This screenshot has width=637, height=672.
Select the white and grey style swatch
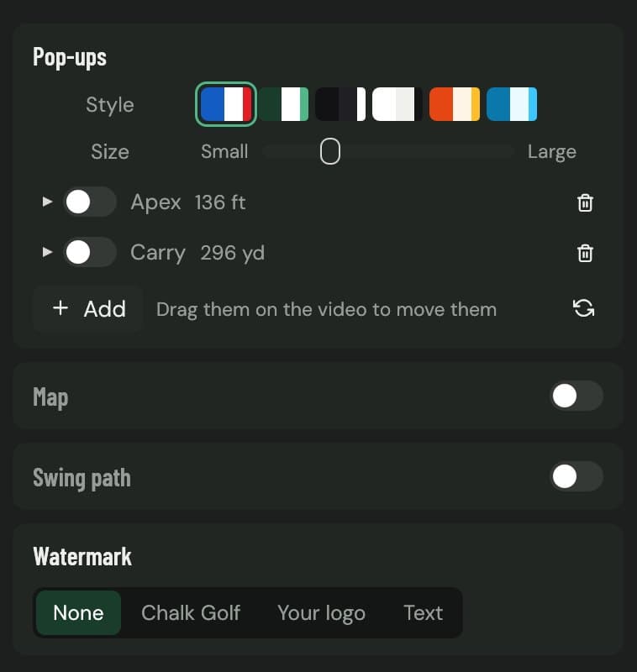[x=397, y=104]
